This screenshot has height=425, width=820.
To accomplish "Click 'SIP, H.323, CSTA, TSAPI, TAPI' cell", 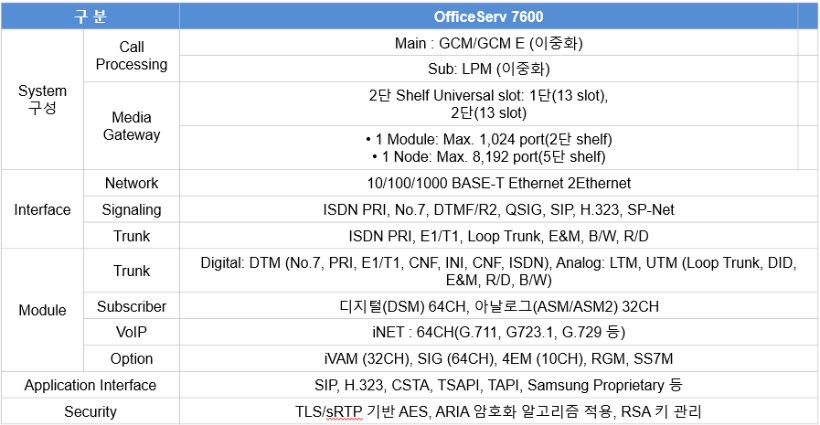I will [499, 385].
